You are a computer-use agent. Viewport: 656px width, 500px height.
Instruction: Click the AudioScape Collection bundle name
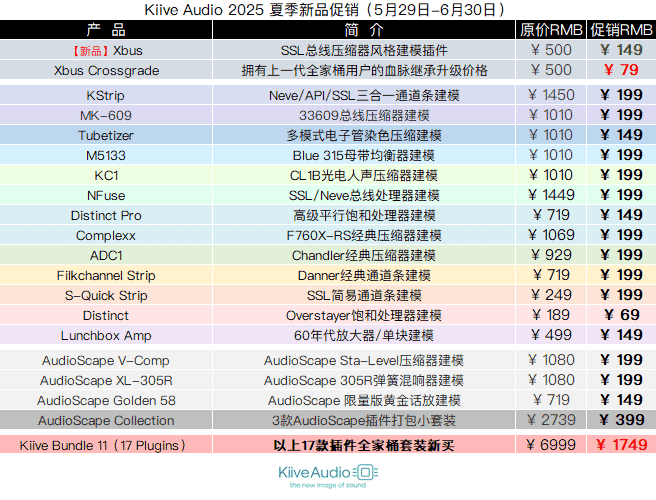point(106,421)
